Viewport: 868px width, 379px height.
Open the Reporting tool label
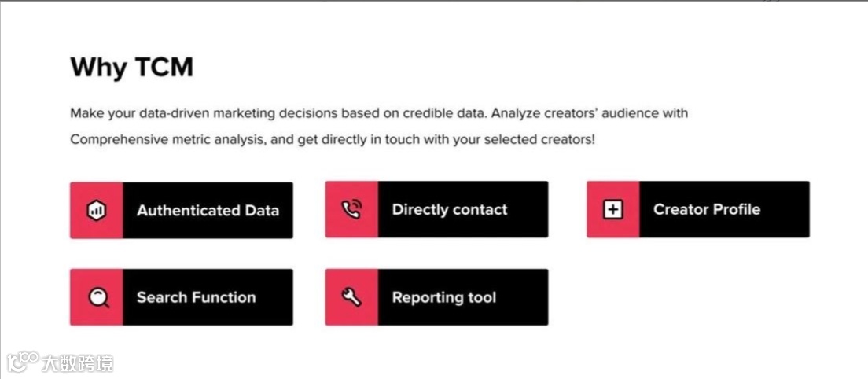click(444, 297)
